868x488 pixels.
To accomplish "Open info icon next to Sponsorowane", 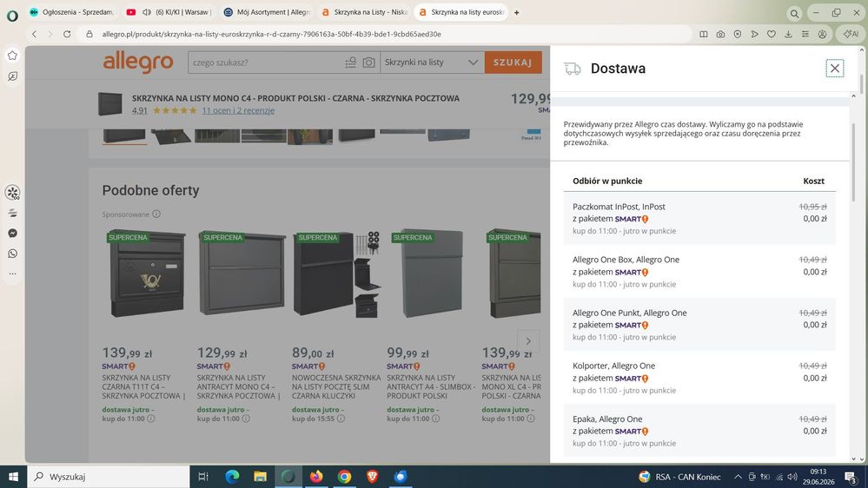I will (x=156, y=214).
